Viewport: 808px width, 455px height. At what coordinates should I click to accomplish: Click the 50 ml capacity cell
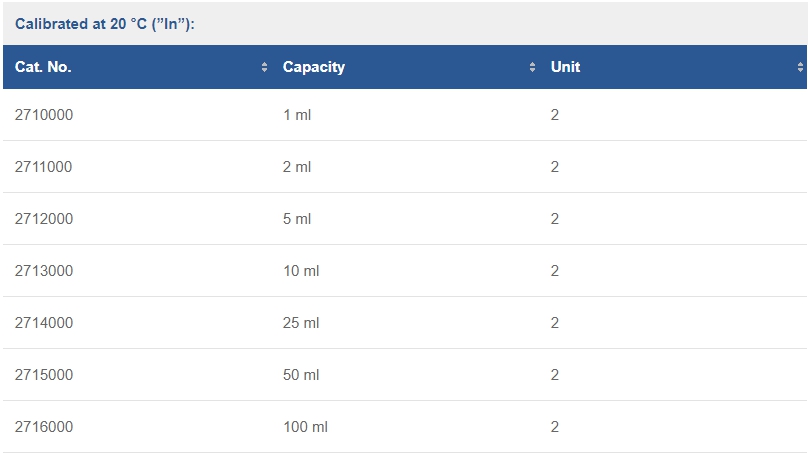pos(301,375)
